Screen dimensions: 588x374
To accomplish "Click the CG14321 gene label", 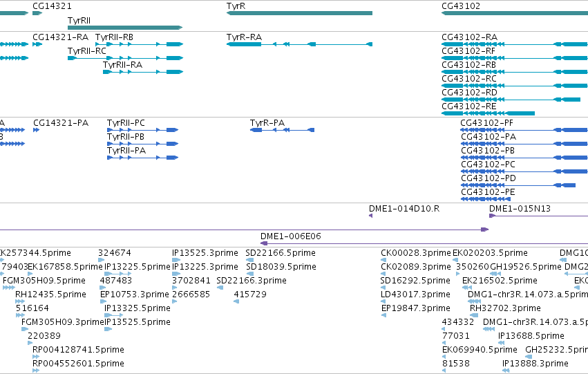I will pos(52,6).
